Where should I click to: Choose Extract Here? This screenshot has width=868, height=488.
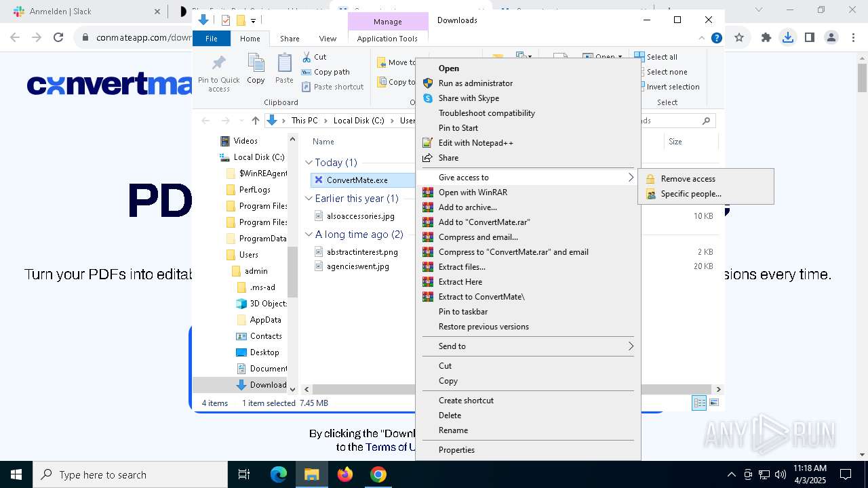tap(528, 282)
